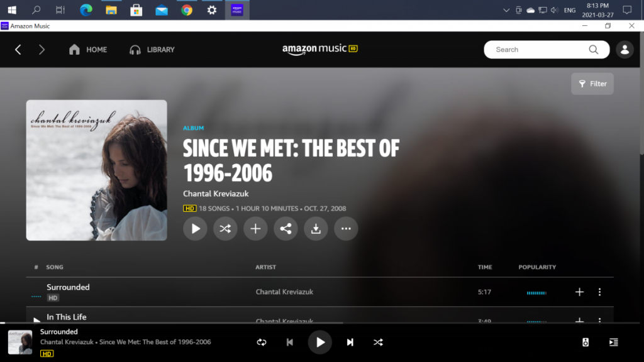
Task: Open File Explorer from the taskbar
Action: coord(111,10)
